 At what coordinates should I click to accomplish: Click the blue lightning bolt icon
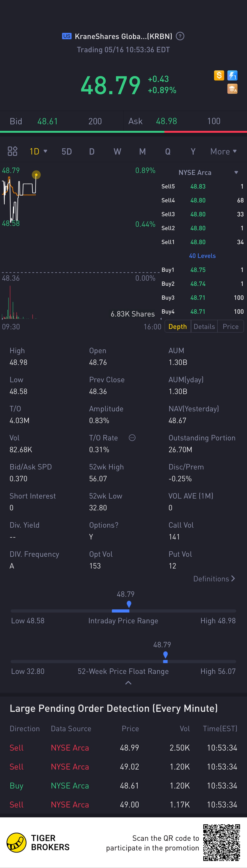(233, 75)
